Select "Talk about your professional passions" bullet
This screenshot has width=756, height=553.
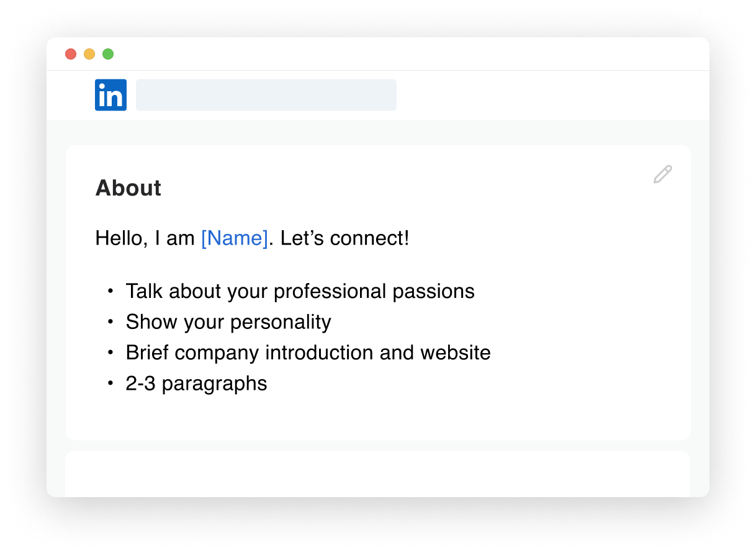[300, 291]
